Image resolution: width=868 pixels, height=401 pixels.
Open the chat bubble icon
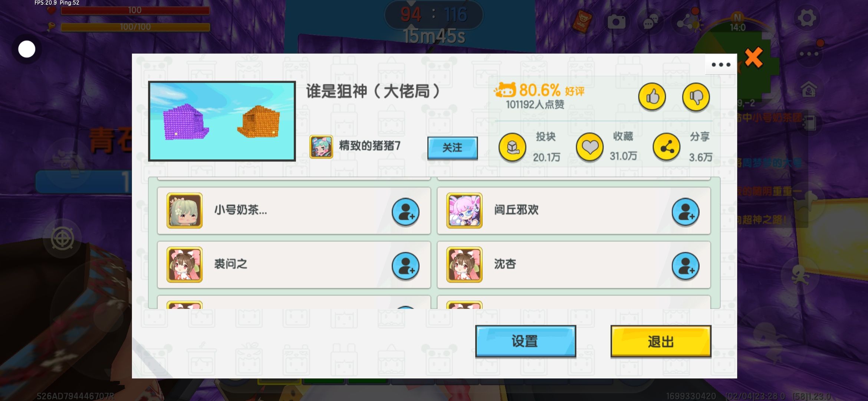[651, 22]
